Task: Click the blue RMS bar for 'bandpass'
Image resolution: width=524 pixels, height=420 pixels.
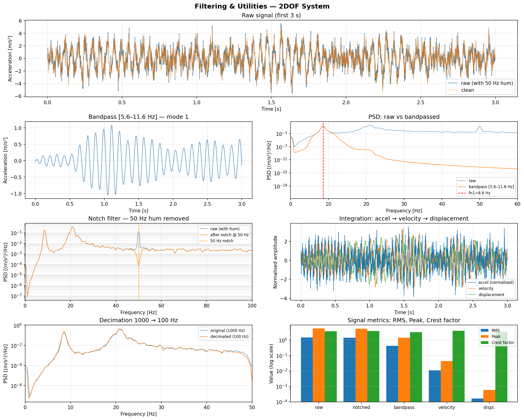Action: point(392,374)
